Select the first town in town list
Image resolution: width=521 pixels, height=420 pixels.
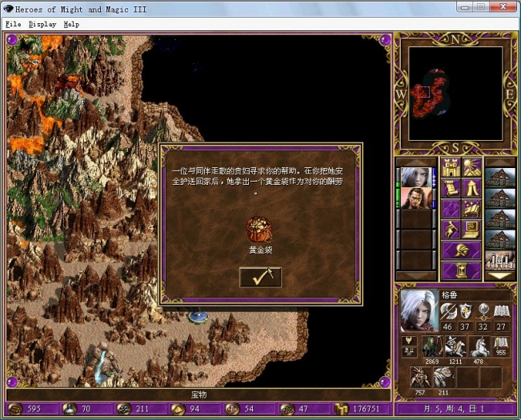point(500,177)
